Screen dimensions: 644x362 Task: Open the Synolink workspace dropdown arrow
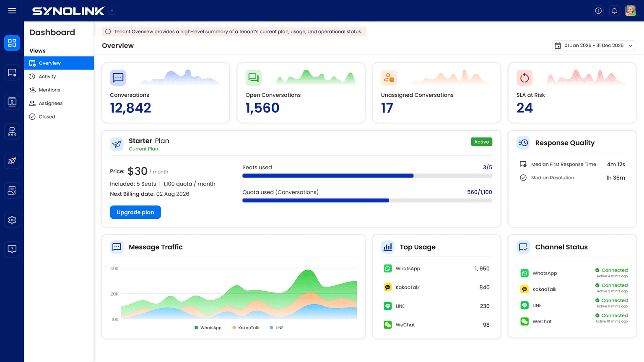tap(112, 11)
